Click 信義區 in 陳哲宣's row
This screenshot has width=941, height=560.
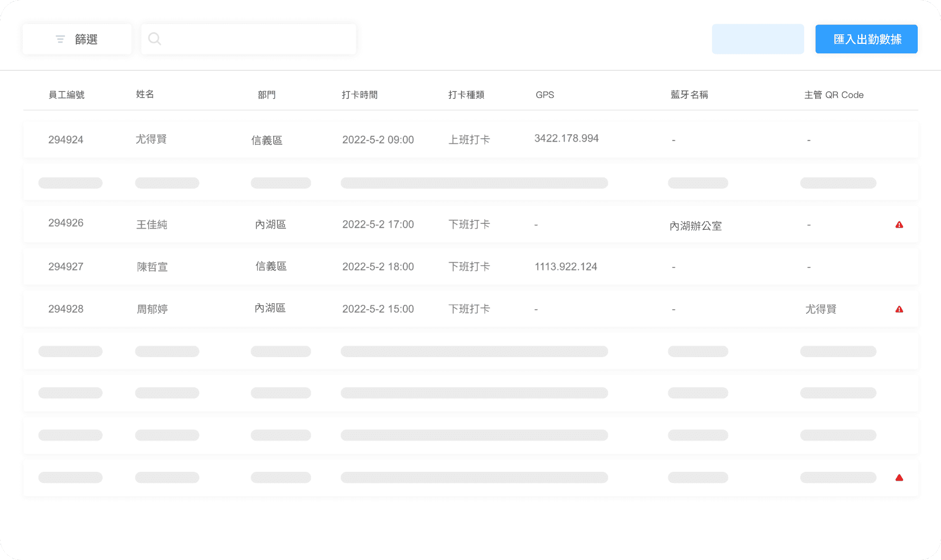point(271,266)
